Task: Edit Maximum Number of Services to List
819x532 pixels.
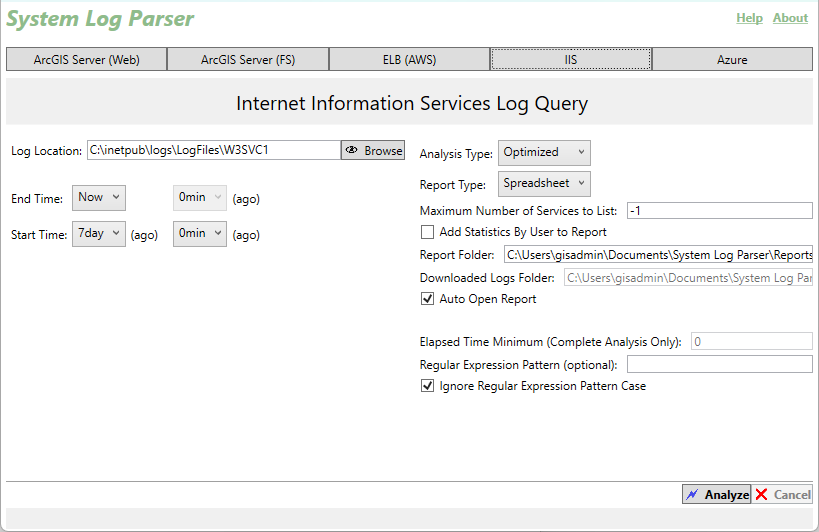Action: (720, 211)
